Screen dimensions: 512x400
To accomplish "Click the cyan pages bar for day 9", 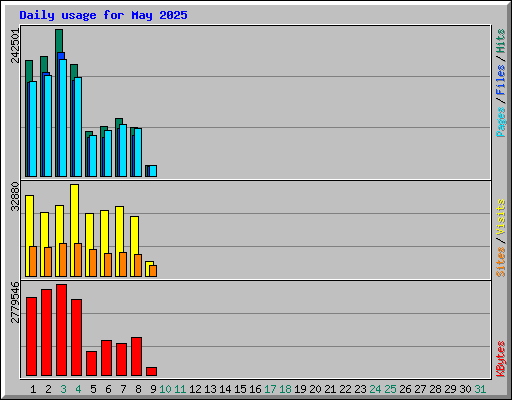I will 153,171.
